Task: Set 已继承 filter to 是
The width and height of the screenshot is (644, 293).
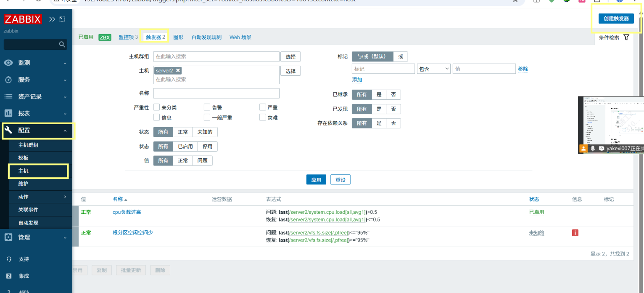Action: [x=379, y=95]
